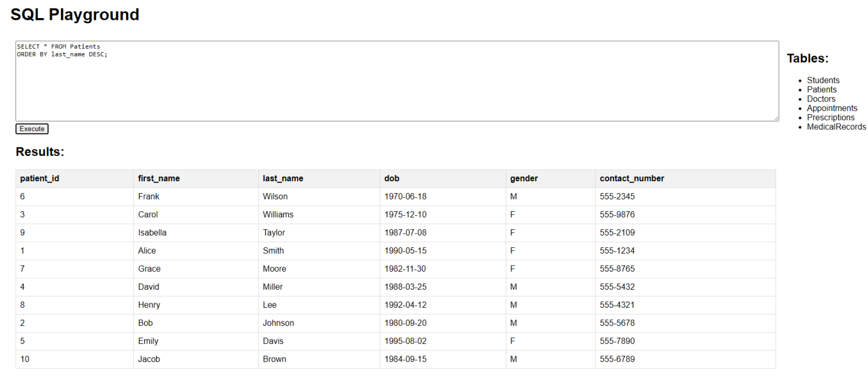Select Doctors in the Tables list

[821, 99]
